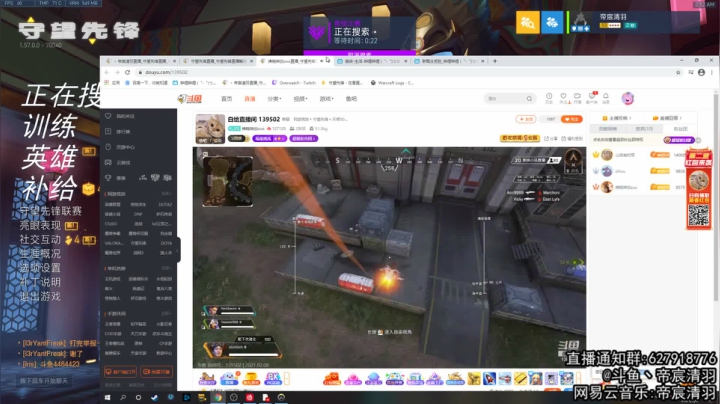
Task: Click the PK活动 gift bar icon
Action: (x=273, y=379)
